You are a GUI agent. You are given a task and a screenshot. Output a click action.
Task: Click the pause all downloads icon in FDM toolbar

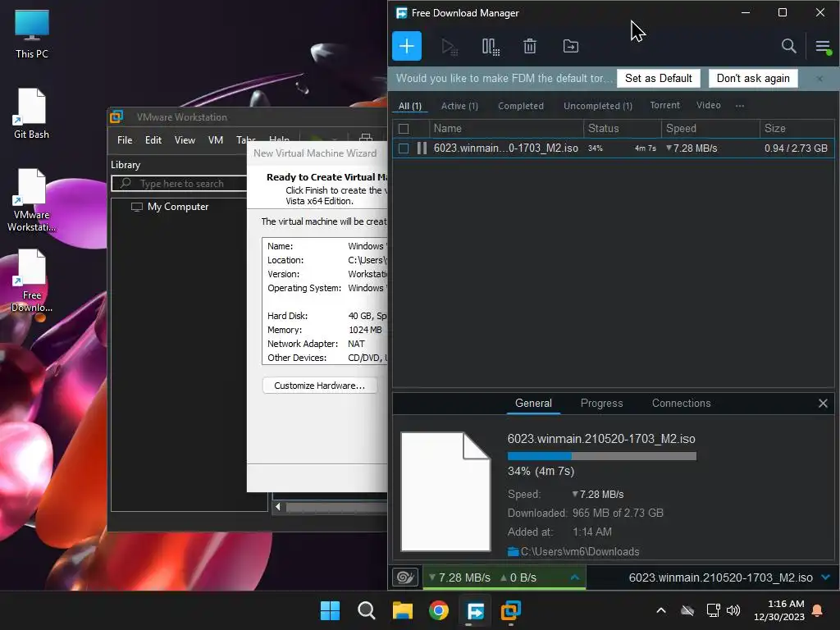coord(491,47)
